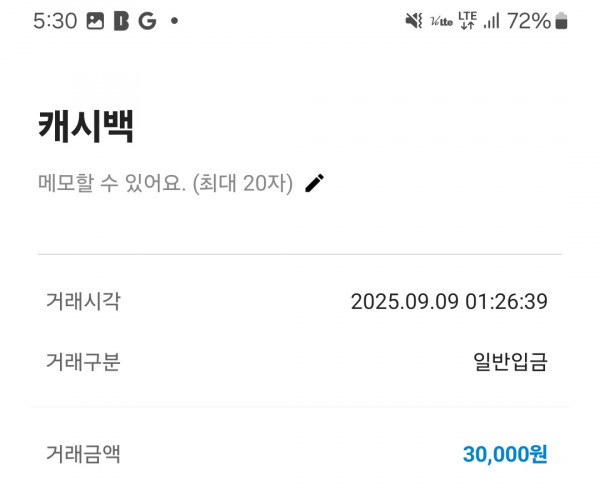Tap the battery icon
This screenshot has width=600, height=490.
(x=561, y=21)
